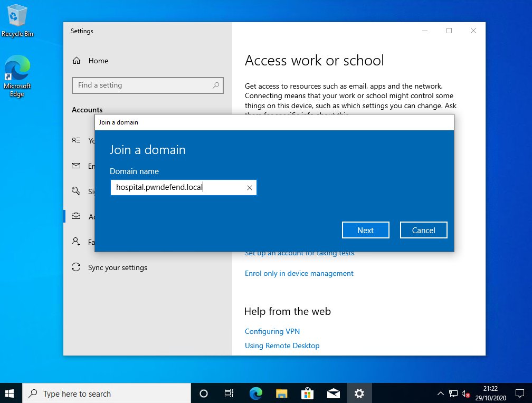Select the Email envelope icon in sidebar
The height and width of the screenshot is (403, 532).
[x=76, y=166]
